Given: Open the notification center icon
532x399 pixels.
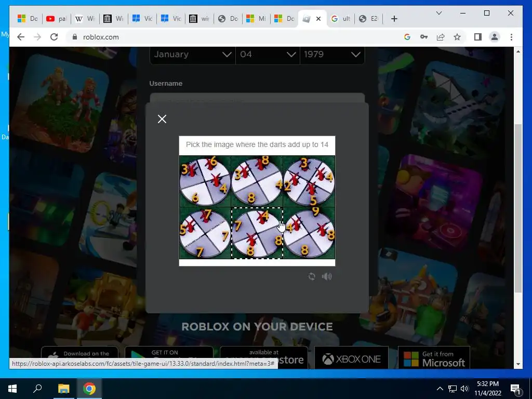Looking at the screenshot, I should (515, 389).
